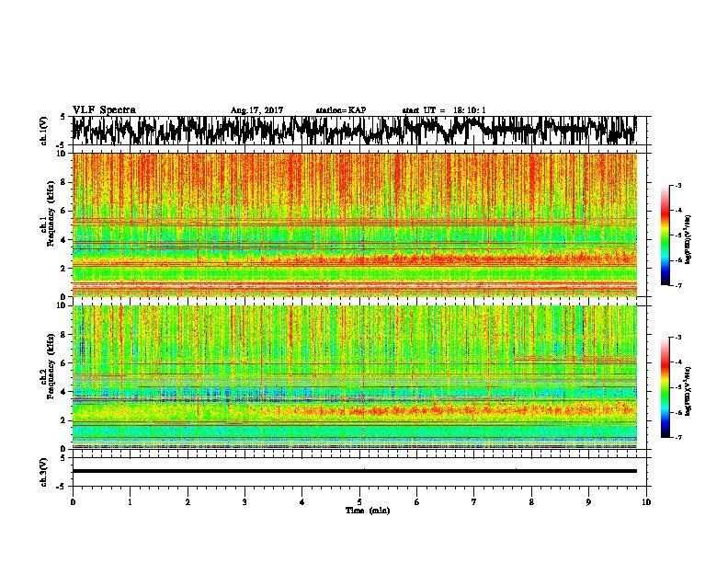Click the ch.1 spectrogram panel
Viewport: 728px width, 563px height.
355,224
